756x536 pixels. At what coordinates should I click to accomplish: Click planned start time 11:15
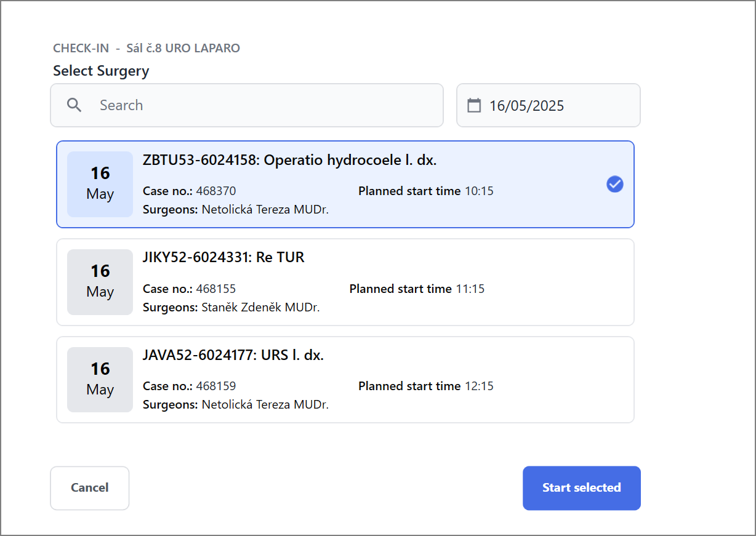470,289
